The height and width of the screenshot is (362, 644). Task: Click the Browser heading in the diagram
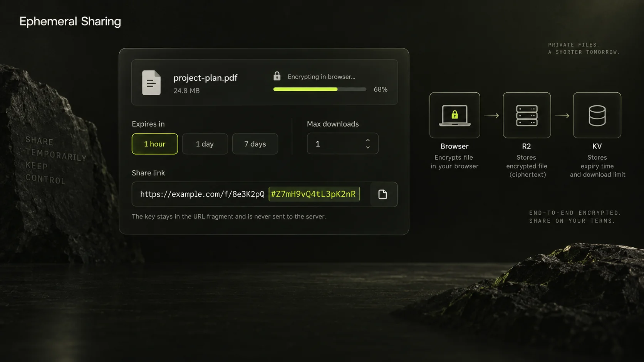click(x=454, y=146)
